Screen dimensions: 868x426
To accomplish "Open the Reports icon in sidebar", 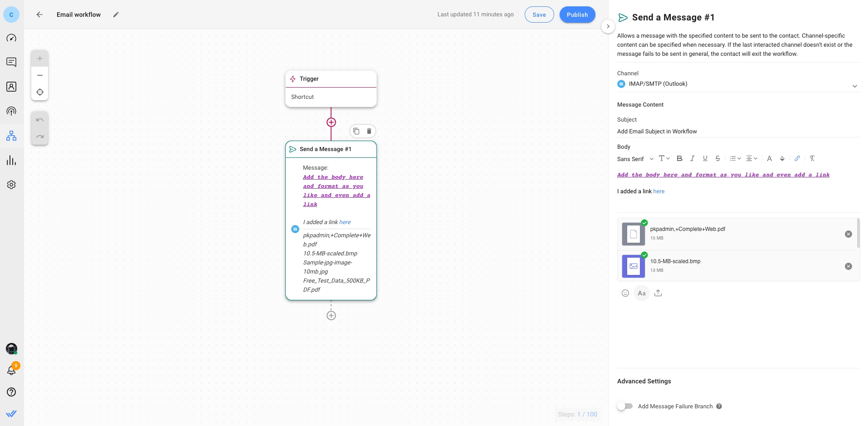I will pos(11,160).
